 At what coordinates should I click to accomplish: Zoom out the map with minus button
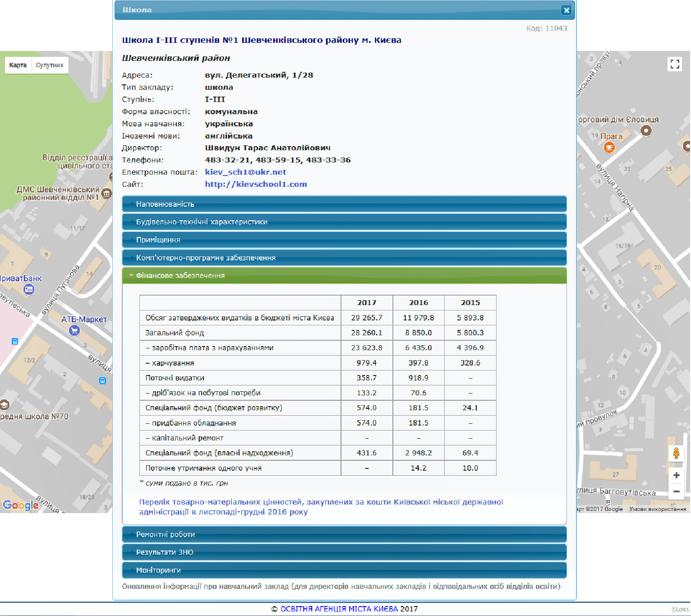tap(676, 491)
